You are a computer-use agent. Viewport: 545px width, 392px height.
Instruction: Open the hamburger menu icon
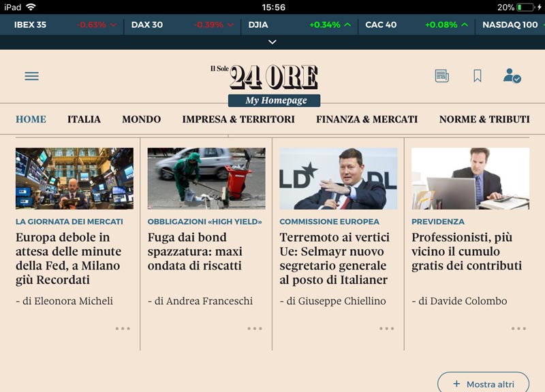(31, 76)
